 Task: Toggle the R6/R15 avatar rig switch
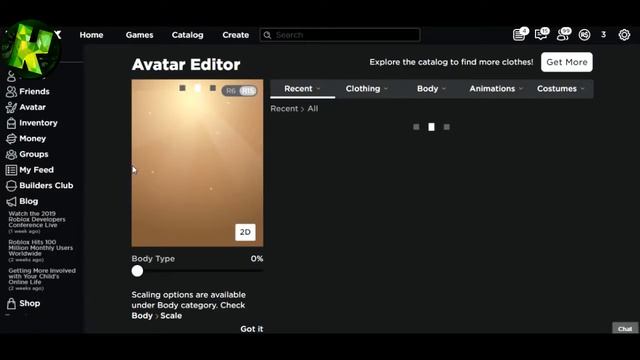pyautogui.click(x=240, y=91)
